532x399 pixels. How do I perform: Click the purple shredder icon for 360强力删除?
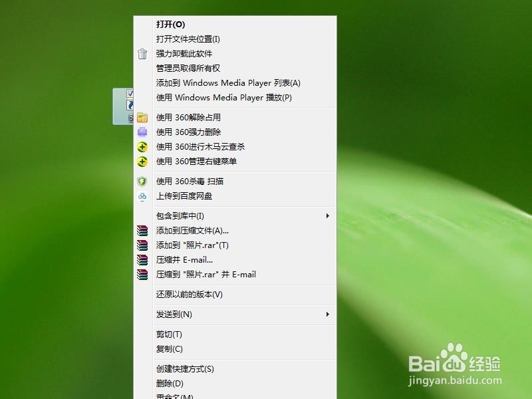142,132
